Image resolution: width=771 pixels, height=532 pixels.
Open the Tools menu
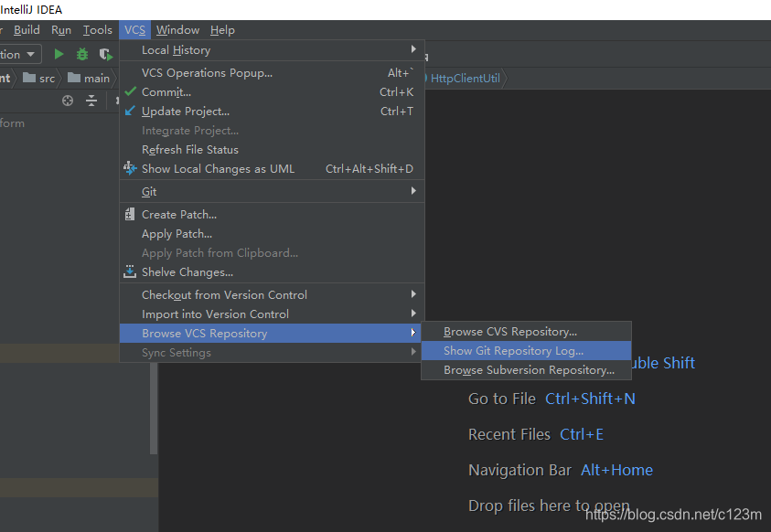(x=97, y=30)
